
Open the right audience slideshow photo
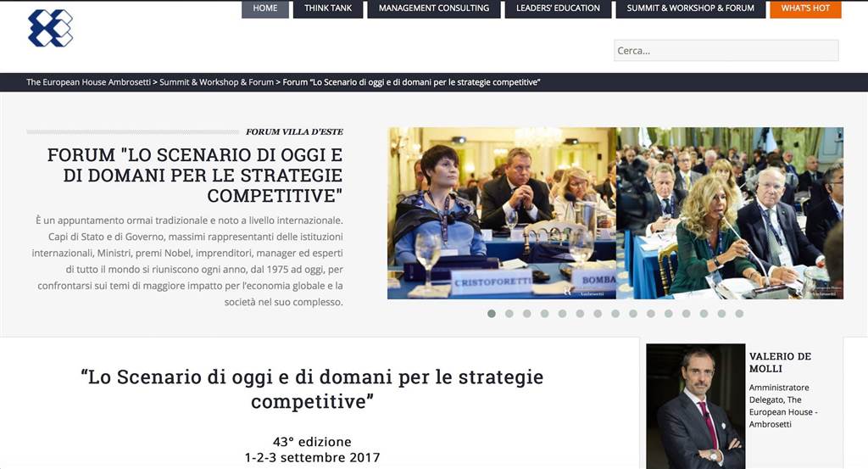click(730, 213)
